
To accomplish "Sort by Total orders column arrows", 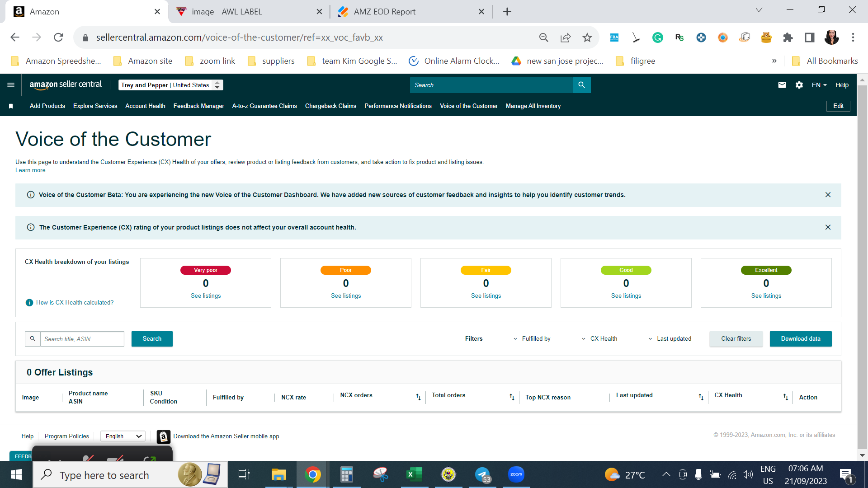I will tap(512, 397).
